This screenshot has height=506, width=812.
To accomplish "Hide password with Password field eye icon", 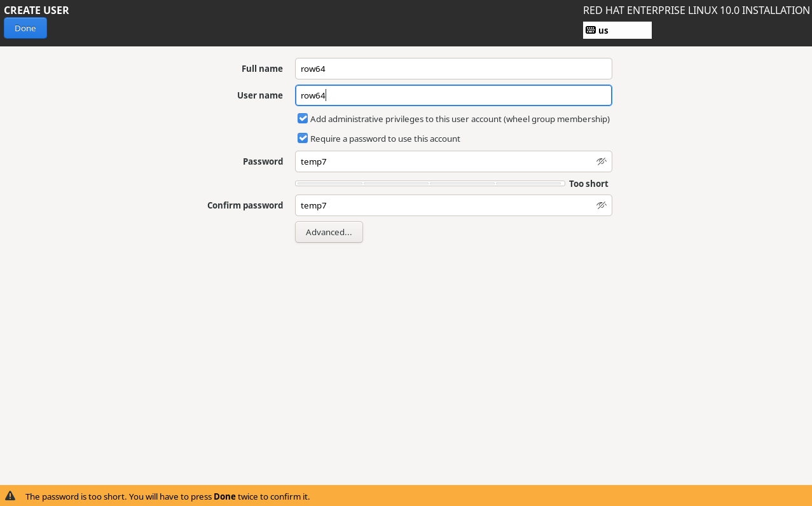I will tap(601, 161).
